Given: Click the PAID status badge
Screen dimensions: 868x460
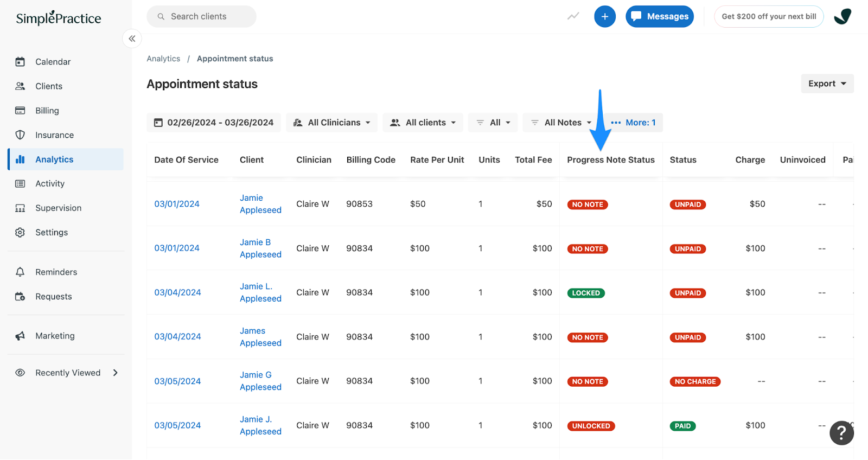Looking at the screenshot, I should (x=683, y=426).
